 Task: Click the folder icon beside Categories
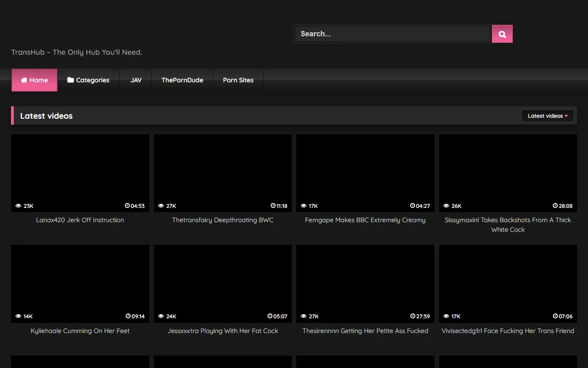tap(70, 80)
